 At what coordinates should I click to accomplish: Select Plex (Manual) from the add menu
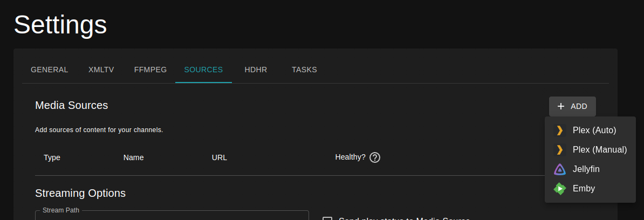(599, 149)
